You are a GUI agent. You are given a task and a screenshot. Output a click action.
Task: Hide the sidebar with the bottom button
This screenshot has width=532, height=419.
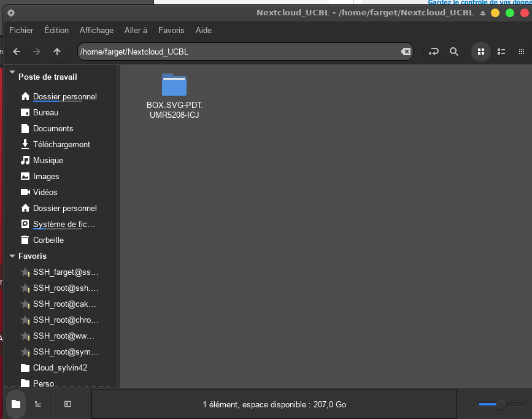pyautogui.click(x=67, y=404)
